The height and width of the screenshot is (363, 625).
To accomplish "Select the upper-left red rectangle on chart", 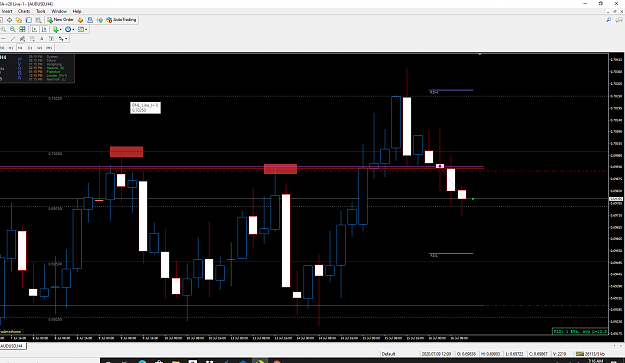I will 126,151.
